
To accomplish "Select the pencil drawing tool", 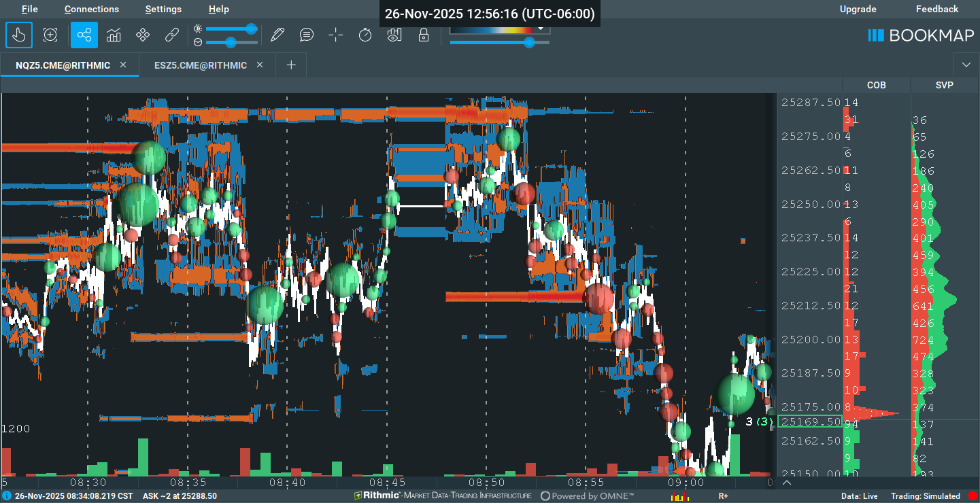I will point(277,35).
